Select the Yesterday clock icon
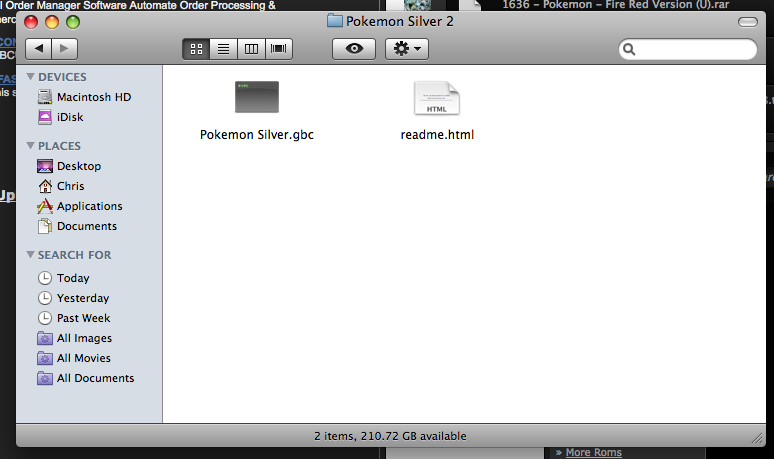 pyautogui.click(x=45, y=298)
